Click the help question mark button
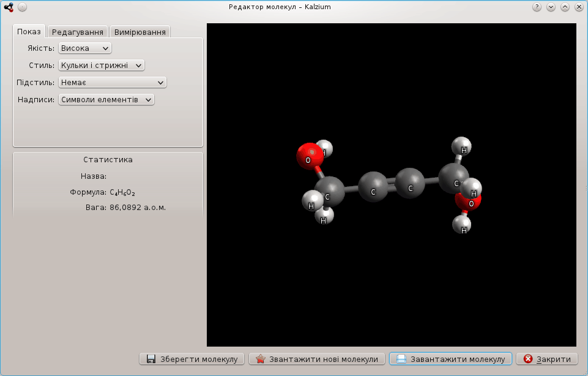This screenshot has width=588, height=376. click(x=537, y=7)
